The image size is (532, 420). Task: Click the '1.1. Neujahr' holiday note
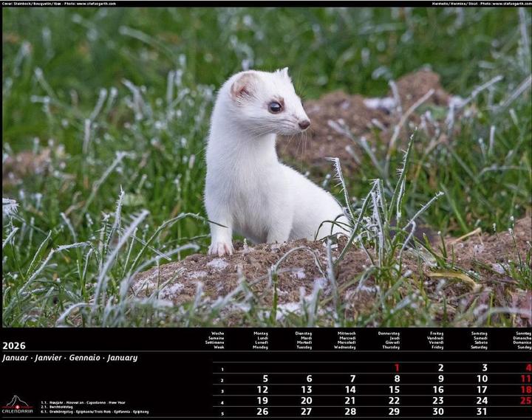[83, 403]
